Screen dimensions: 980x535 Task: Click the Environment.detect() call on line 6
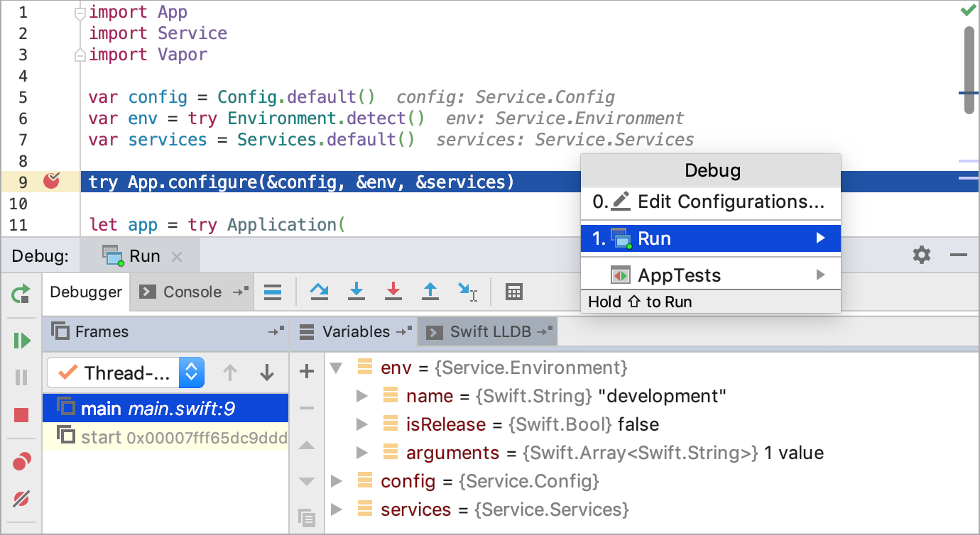coord(326,118)
